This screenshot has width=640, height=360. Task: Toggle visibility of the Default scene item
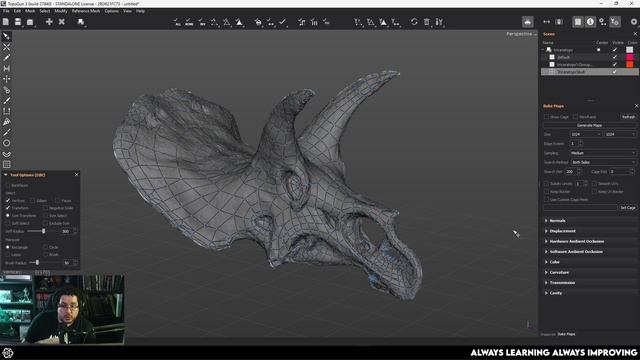(x=614, y=57)
